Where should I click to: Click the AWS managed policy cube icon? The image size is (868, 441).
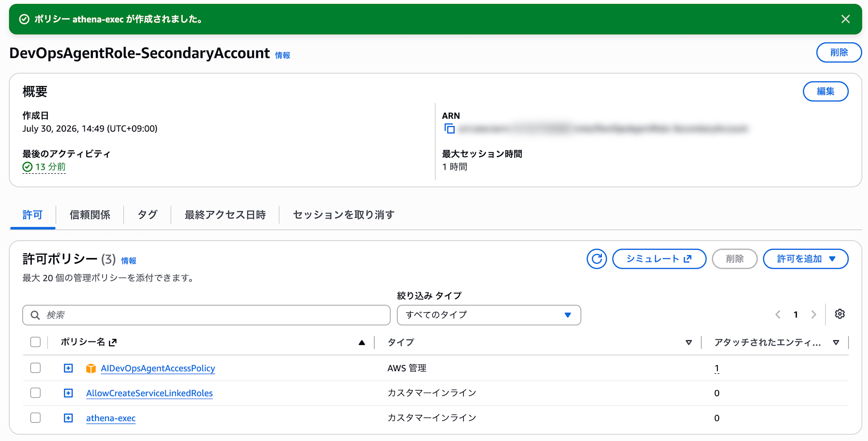click(91, 368)
